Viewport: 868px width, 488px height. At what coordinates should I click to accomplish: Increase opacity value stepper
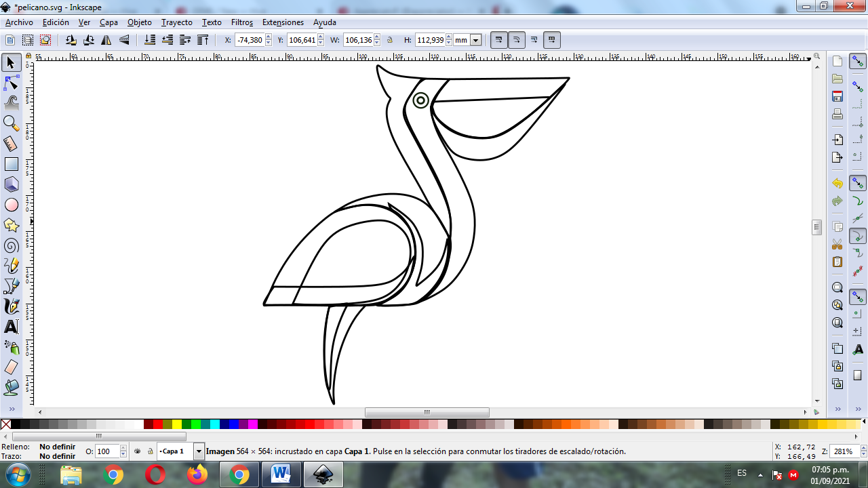(x=123, y=448)
